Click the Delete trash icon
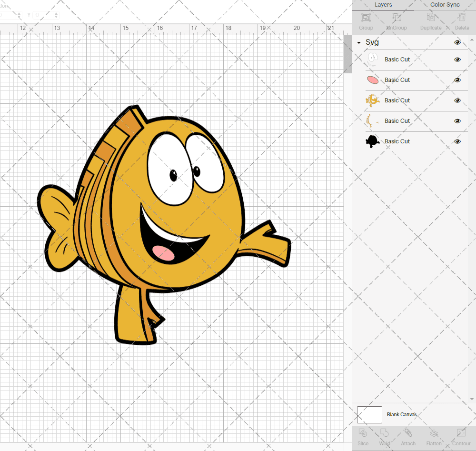 point(462,17)
